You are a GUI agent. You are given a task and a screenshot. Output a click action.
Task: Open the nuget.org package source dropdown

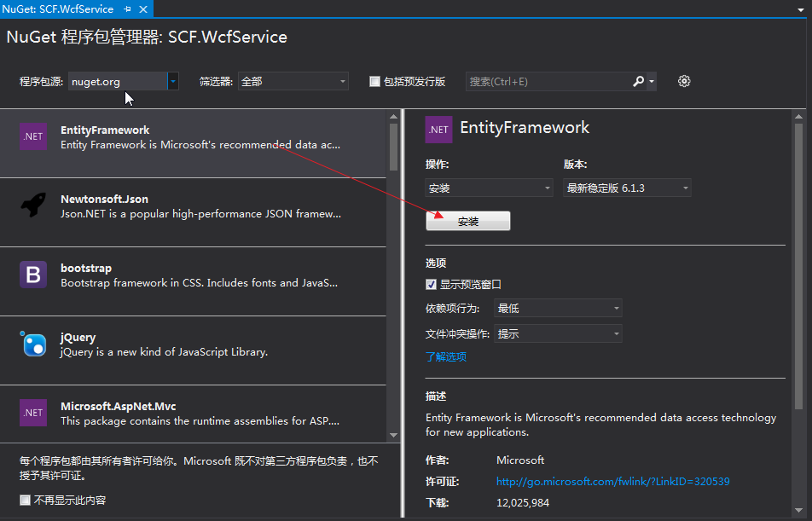click(x=173, y=81)
